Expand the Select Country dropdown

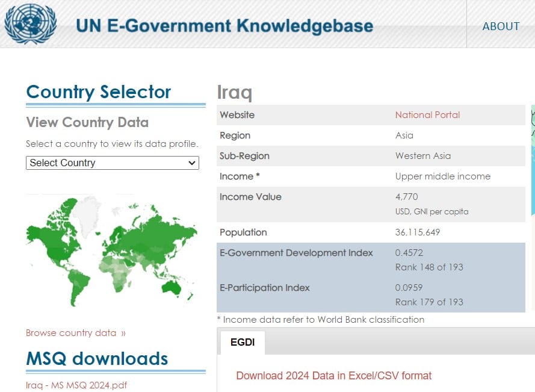click(x=113, y=163)
